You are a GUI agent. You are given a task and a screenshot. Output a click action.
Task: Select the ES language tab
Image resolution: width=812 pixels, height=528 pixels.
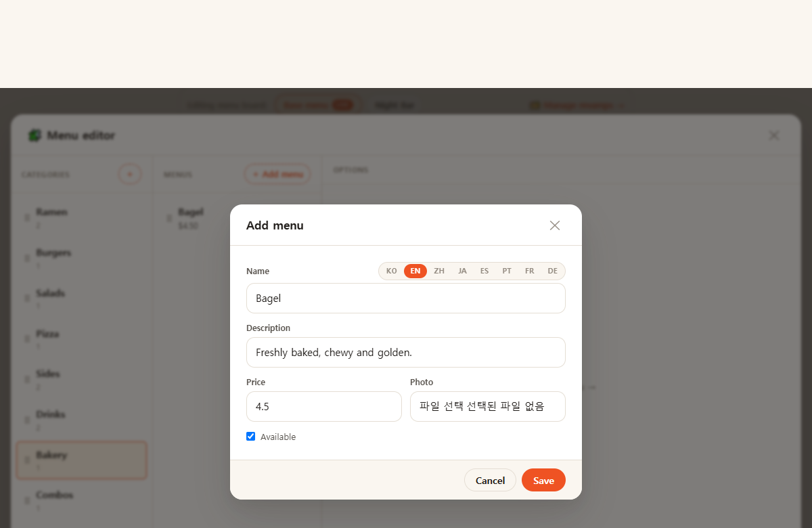pos(484,271)
